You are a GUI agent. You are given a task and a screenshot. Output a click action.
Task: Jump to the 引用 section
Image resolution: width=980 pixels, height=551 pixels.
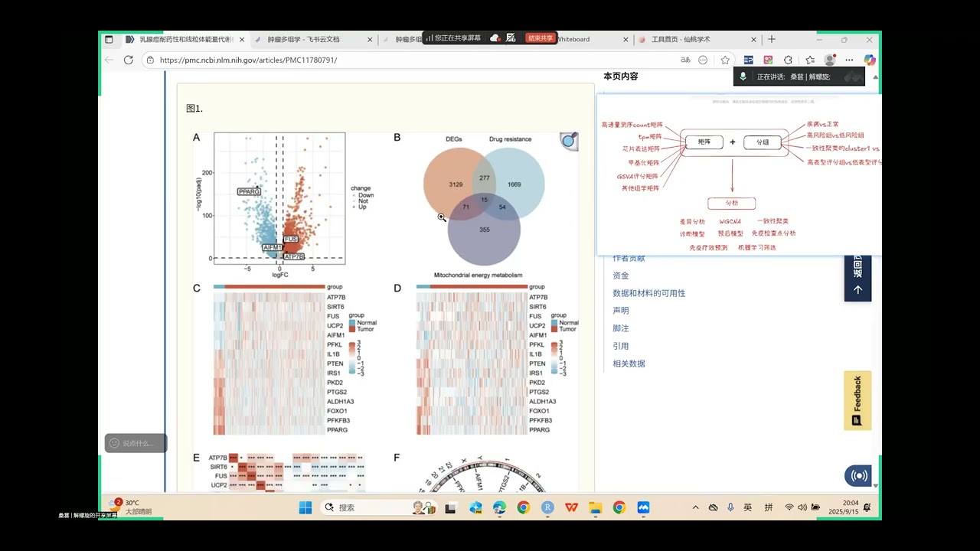pyautogui.click(x=620, y=346)
